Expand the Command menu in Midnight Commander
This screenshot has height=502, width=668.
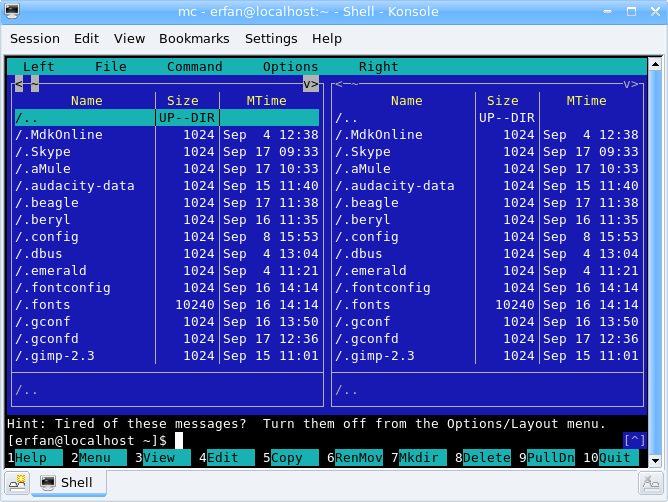pyautogui.click(x=194, y=67)
